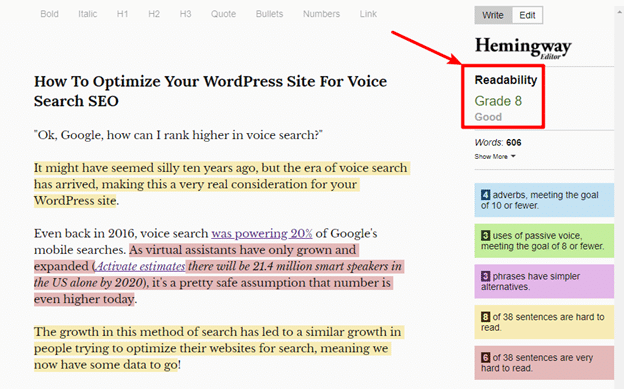This screenshot has height=389, width=624.
Task: Click the 'Ok, Google' quoted sentence
Action: 178,135
